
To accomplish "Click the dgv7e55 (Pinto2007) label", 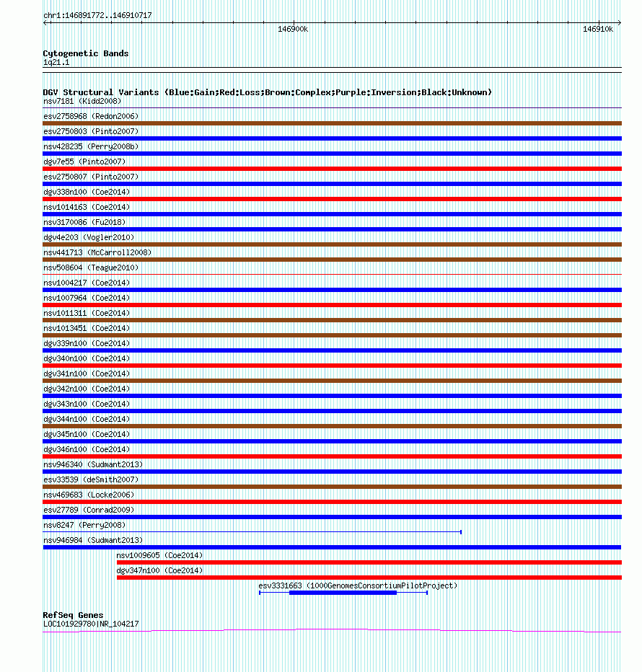I will tap(84, 162).
